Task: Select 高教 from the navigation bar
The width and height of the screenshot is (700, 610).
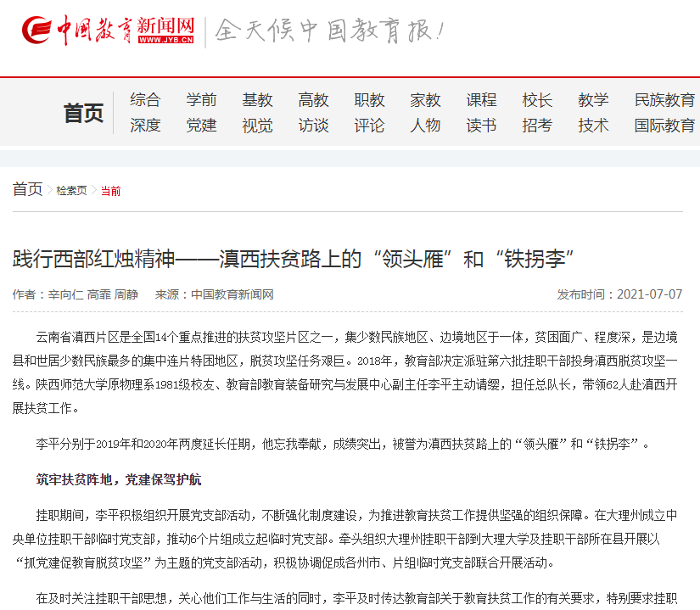Action: 313,99
